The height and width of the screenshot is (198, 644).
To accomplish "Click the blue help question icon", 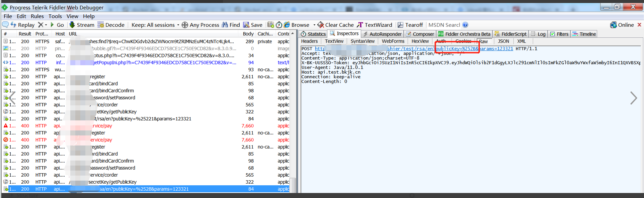I will point(465,25).
